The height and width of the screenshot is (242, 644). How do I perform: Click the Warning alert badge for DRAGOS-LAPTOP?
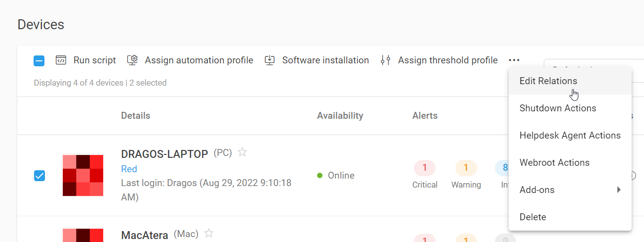[466, 168]
